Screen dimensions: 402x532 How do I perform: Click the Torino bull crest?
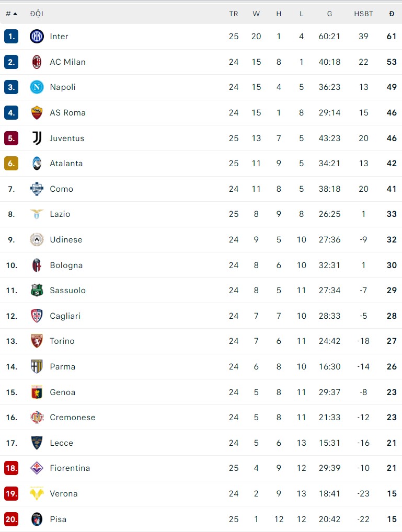37,341
